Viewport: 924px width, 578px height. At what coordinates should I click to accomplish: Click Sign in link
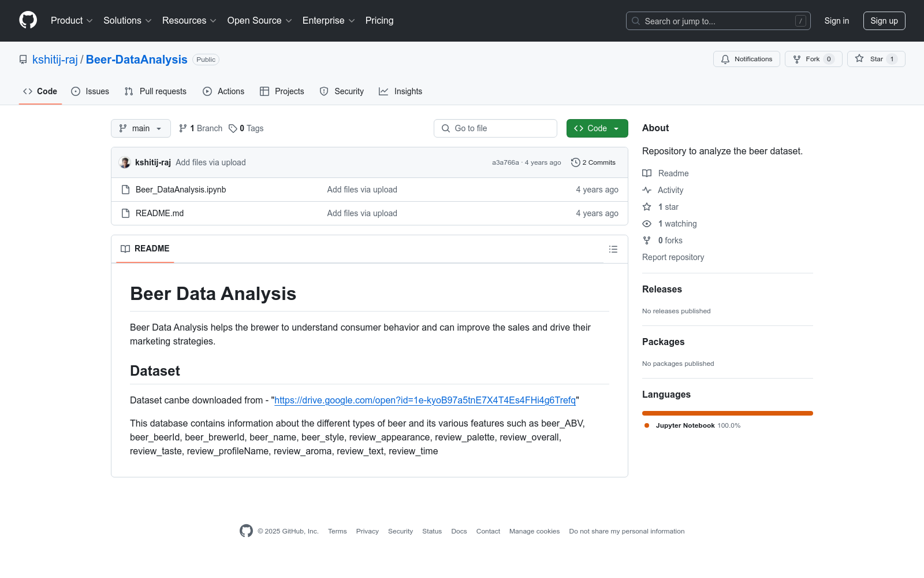[836, 21]
